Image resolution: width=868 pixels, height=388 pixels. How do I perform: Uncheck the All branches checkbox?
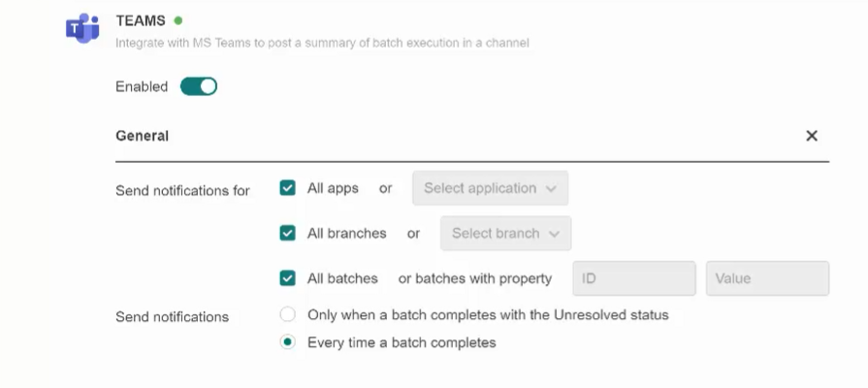(x=287, y=233)
